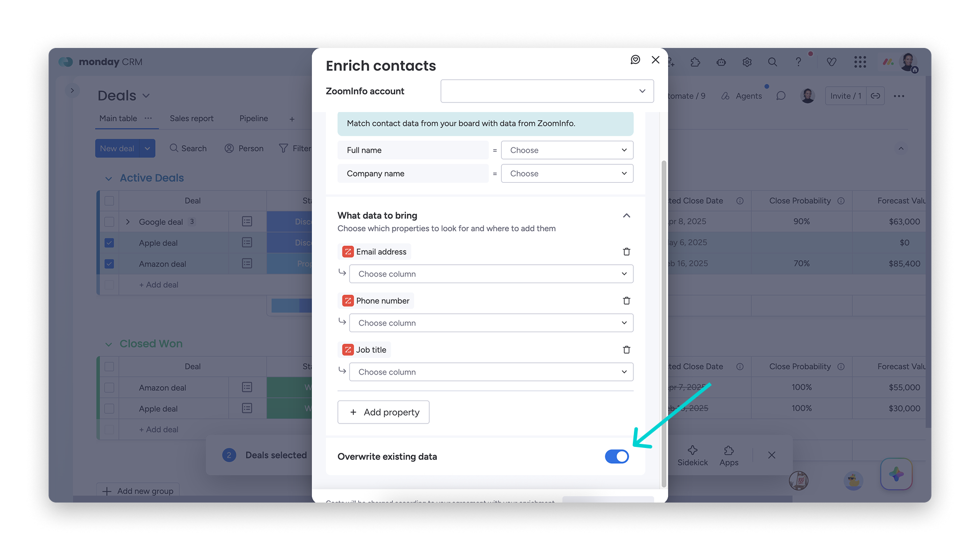
Task: Collapse the What data to bring section
Action: tap(626, 216)
